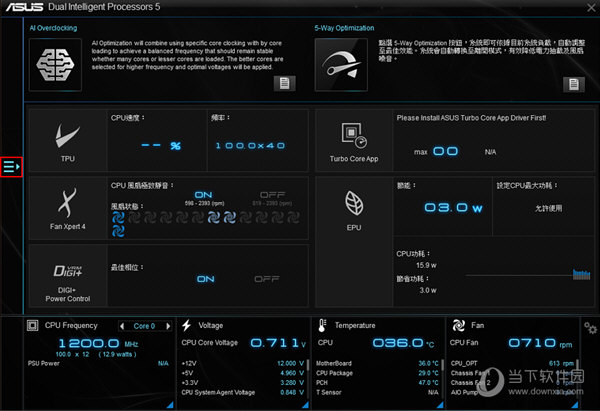This screenshot has height=411, width=600.
Task: Turn DIGI+ optimal phase ON
Action: [205, 279]
